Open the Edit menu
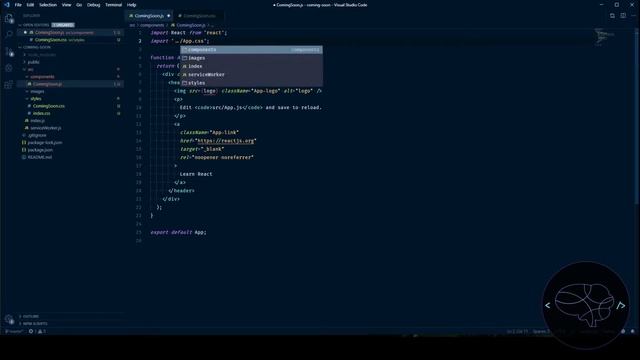 30,5
